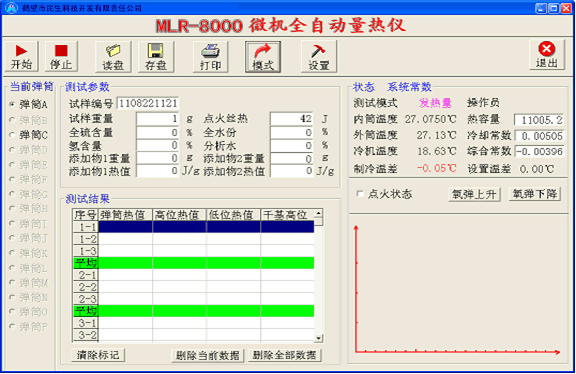Click the 氢含量 input field
576x374 pixels.
[158, 145]
